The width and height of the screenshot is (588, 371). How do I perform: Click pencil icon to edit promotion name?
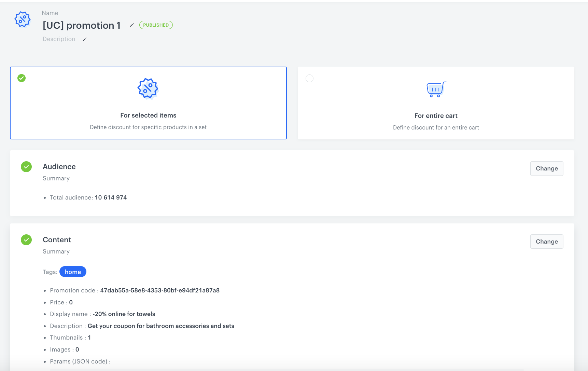pyautogui.click(x=131, y=25)
